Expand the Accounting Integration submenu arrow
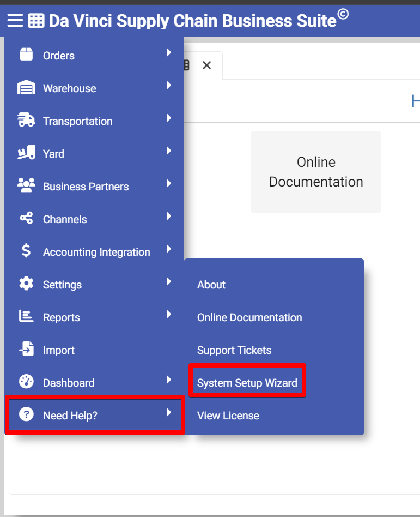This screenshot has width=420, height=517. [169, 249]
